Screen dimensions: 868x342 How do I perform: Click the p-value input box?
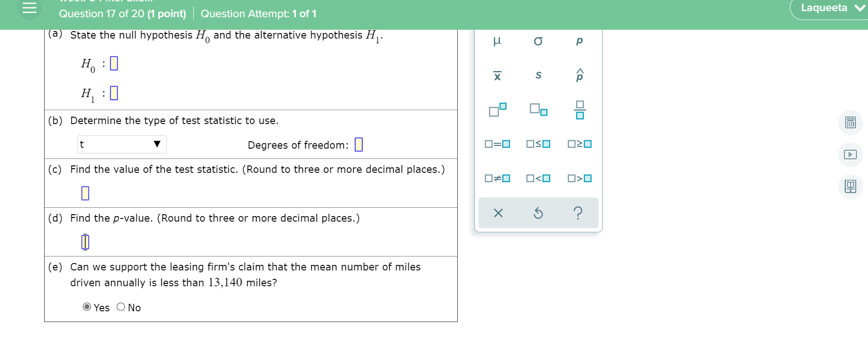click(x=85, y=242)
